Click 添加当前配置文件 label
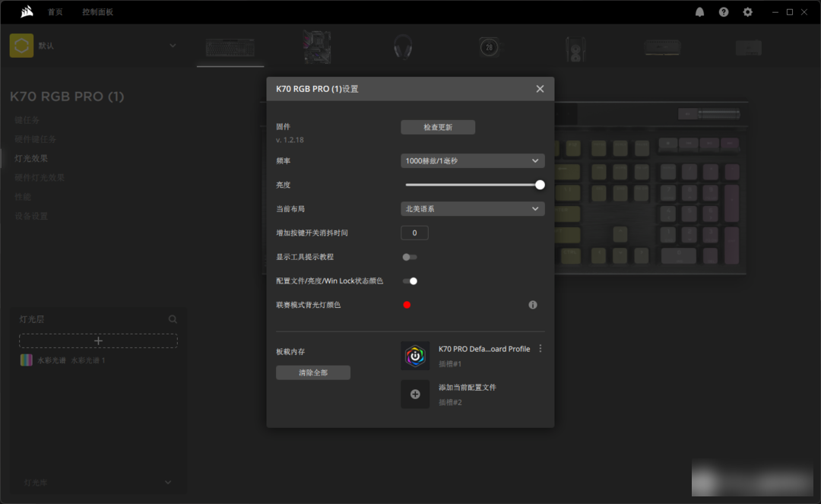This screenshot has width=821, height=504. pos(468,387)
